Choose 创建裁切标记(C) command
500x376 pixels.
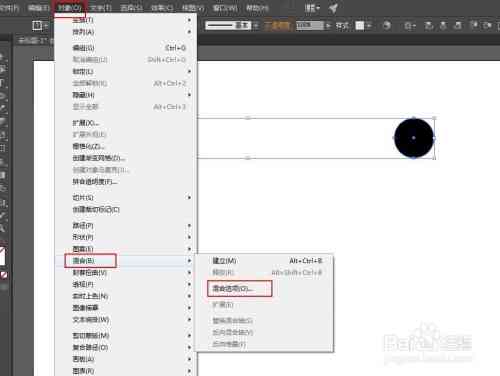point(126,209)
